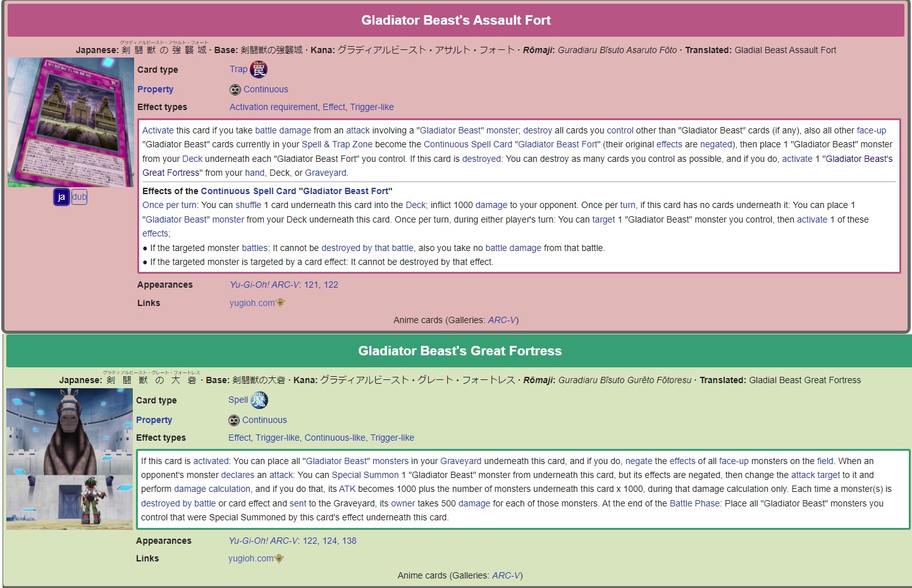Follow the negate link in Great Fortress text

(639, 462)
